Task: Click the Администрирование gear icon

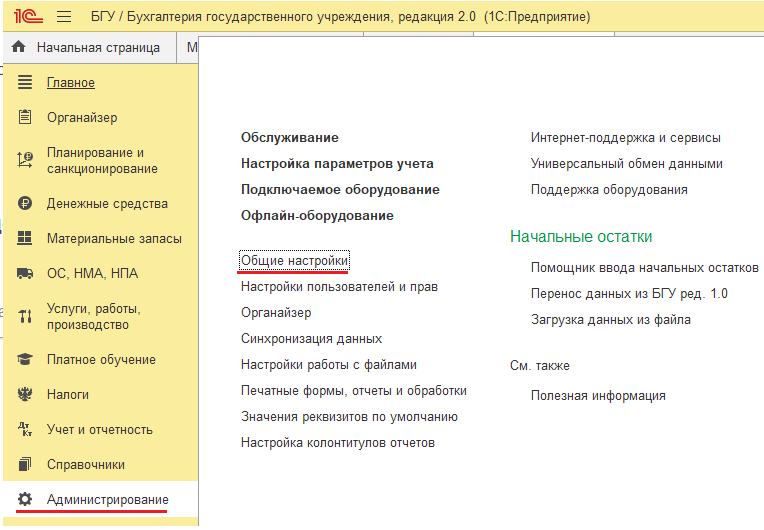Action: [x=25, y=499]
